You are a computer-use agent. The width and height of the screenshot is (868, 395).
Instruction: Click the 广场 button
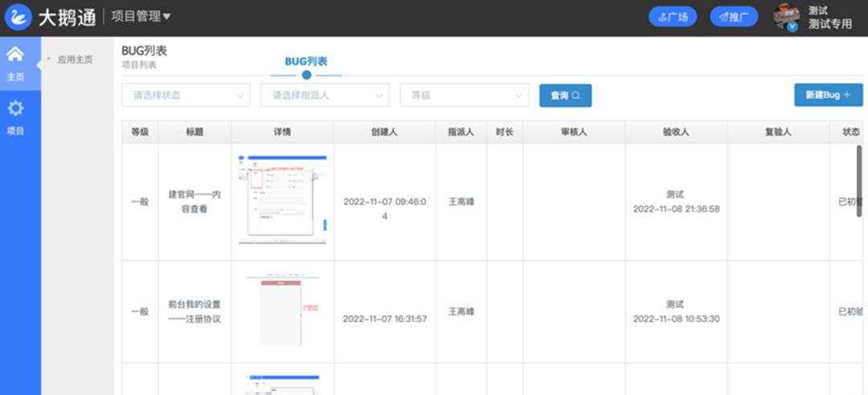click(673, 17)
